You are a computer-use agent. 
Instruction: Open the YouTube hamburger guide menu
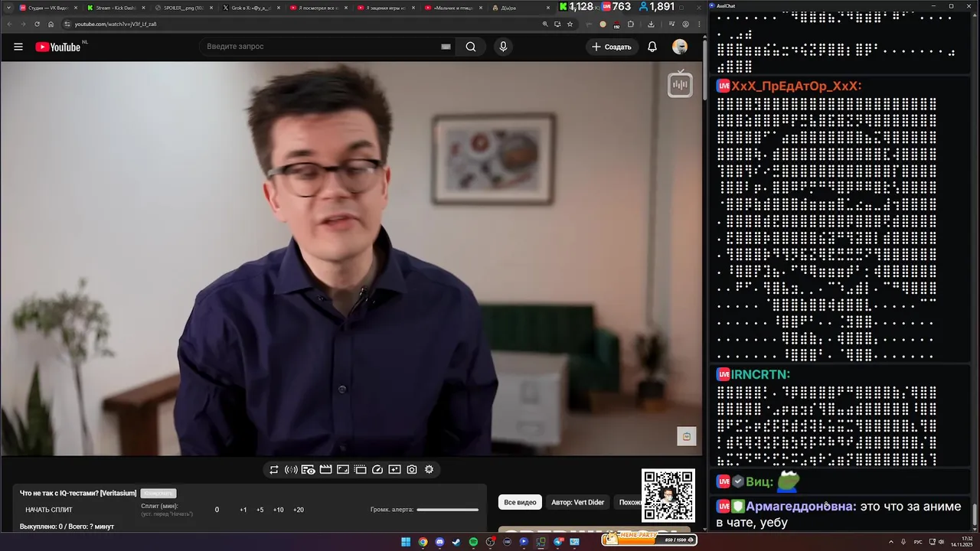18,47
